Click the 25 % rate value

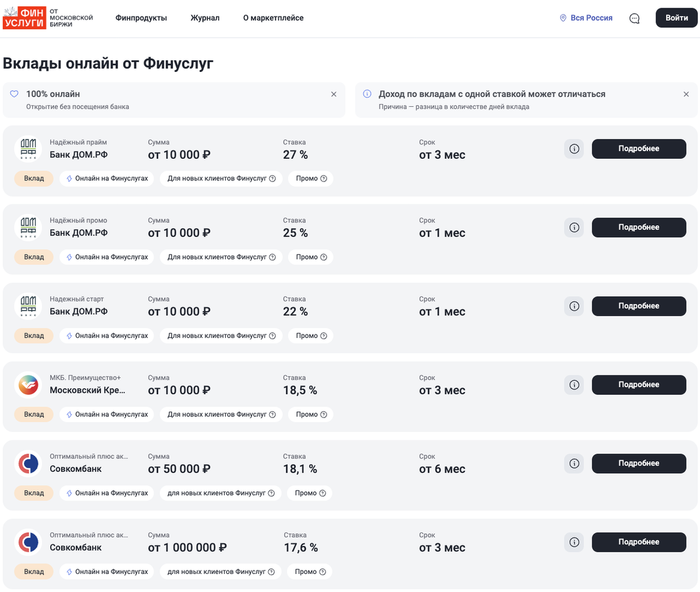[295, 233]
